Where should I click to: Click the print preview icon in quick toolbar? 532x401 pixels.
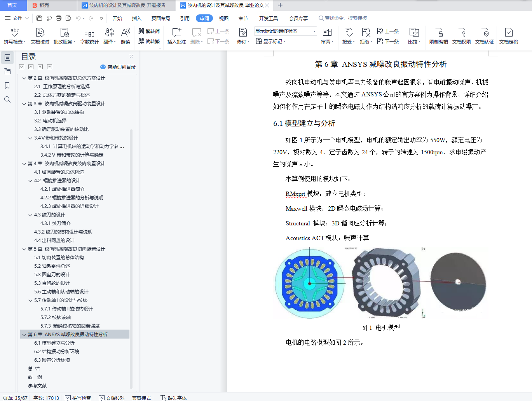coord(68,18)
